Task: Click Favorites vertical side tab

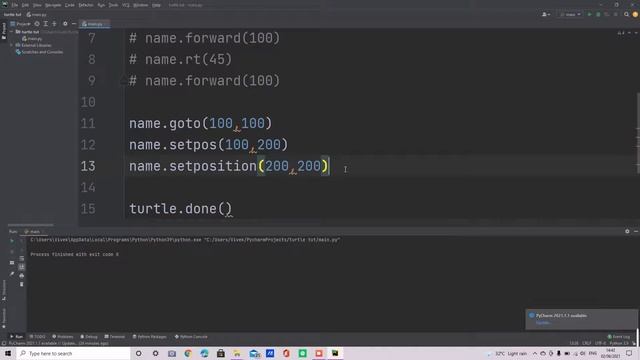Action: pyautogui.click(x=4, y=318)
